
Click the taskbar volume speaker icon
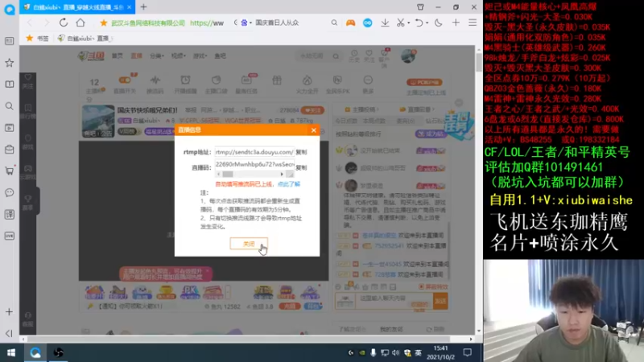[395, 352]
